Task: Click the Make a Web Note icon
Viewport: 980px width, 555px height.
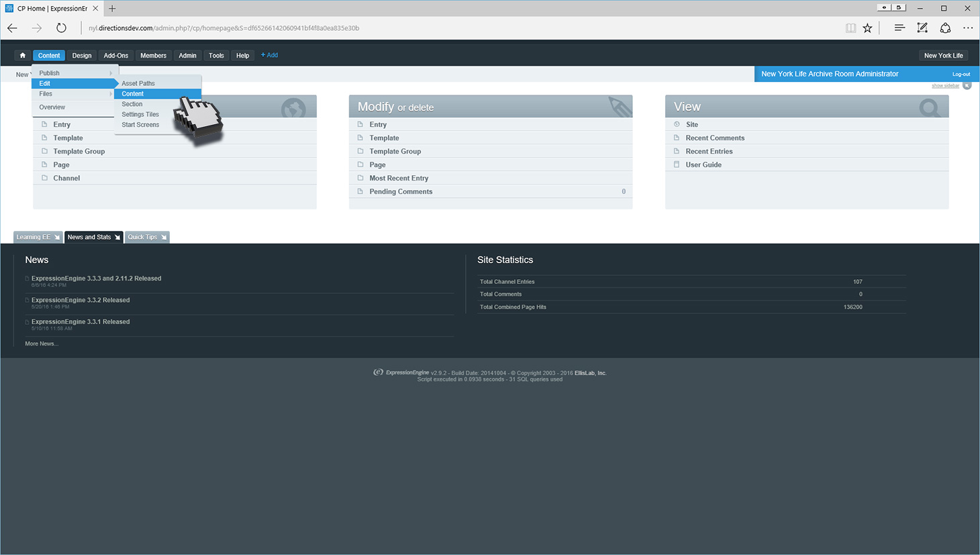Action: (x=922, y=28)
